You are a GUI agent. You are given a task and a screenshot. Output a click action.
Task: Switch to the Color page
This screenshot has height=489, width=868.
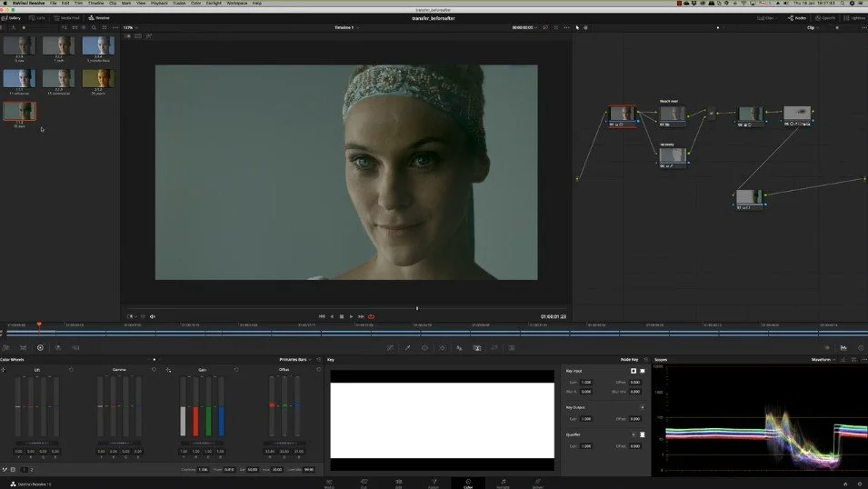468,484
